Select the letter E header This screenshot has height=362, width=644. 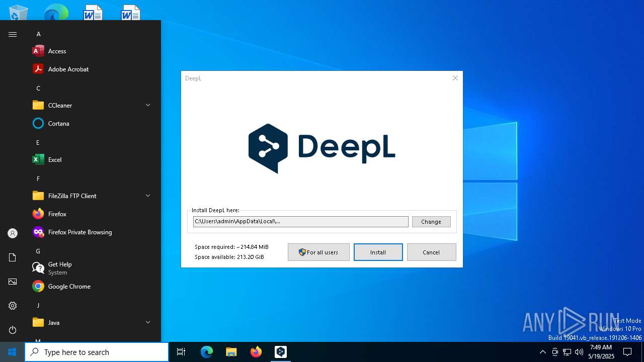(38, 143)
